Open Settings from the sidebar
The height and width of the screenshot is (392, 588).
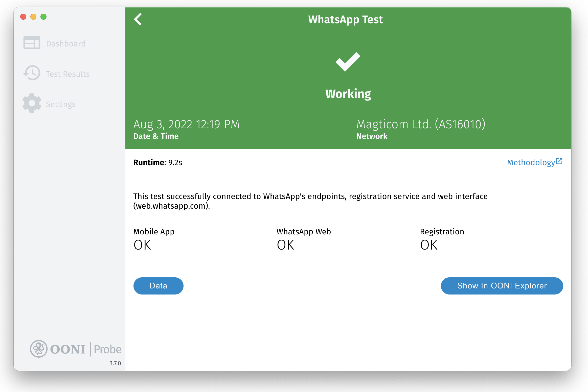click(x=61, y=104)
